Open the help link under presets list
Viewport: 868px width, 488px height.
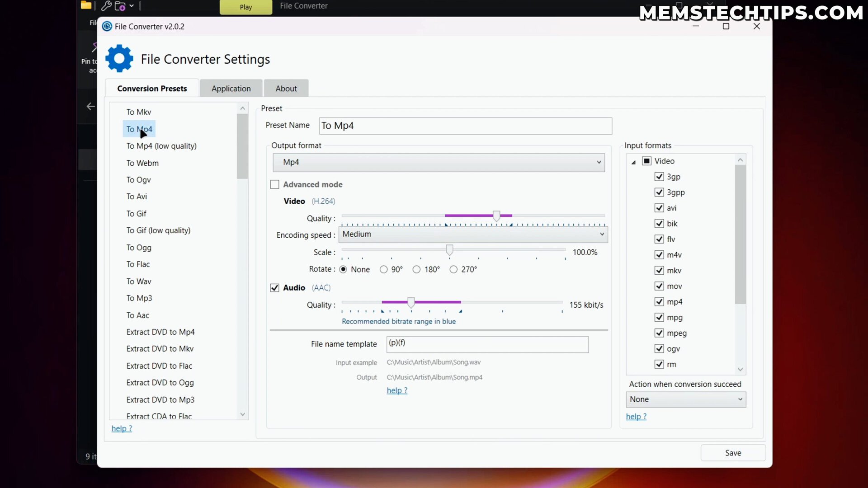click(x=122, y=428)
